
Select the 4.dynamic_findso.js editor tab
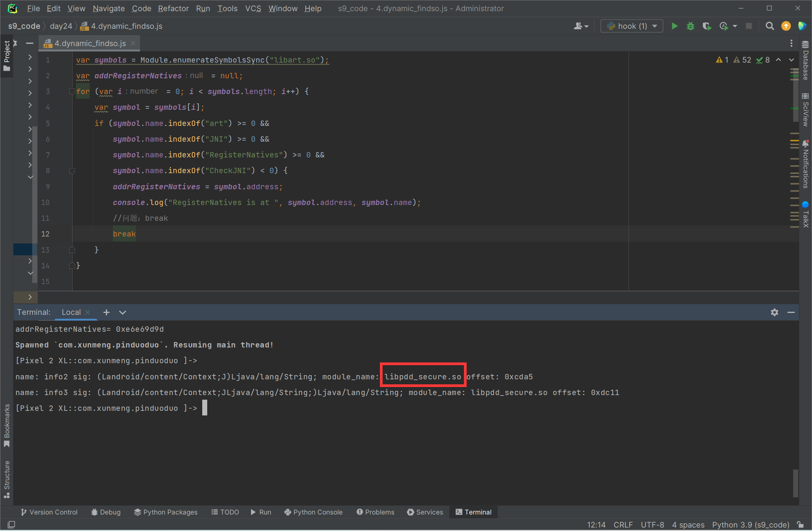pyautogui.click(x=90, y=43)
